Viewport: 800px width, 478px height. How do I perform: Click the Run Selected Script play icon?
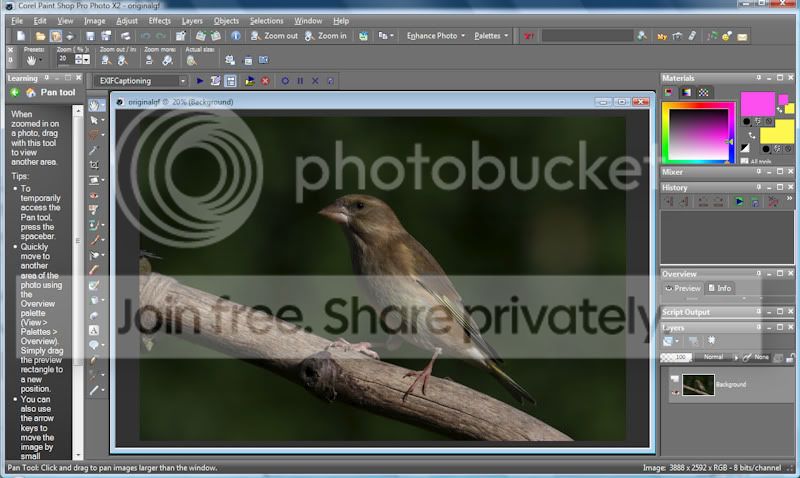(200, 80)
